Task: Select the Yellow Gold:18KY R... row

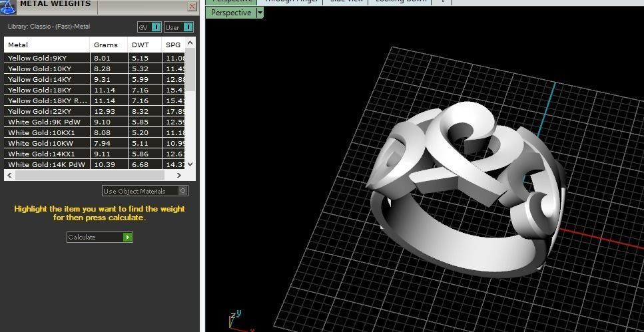Action: tap(95, 100)
